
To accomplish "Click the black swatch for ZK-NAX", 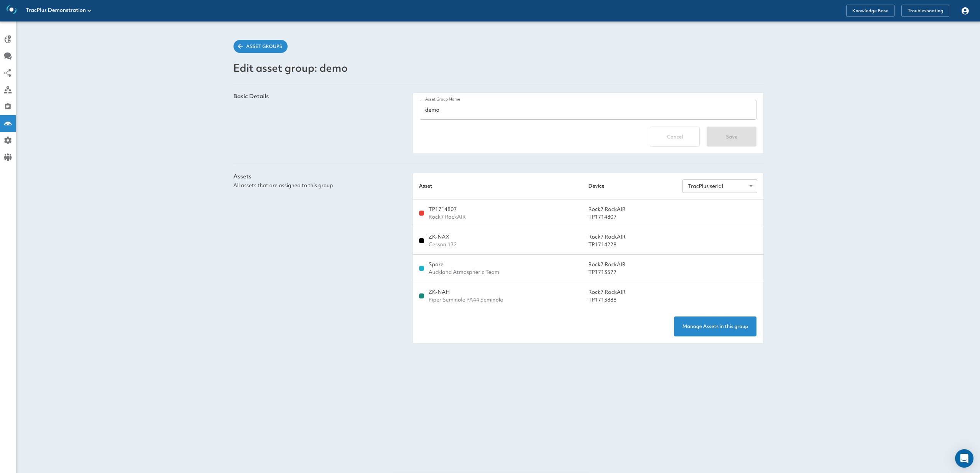I will pyautogui.click(x=421, y=241).
